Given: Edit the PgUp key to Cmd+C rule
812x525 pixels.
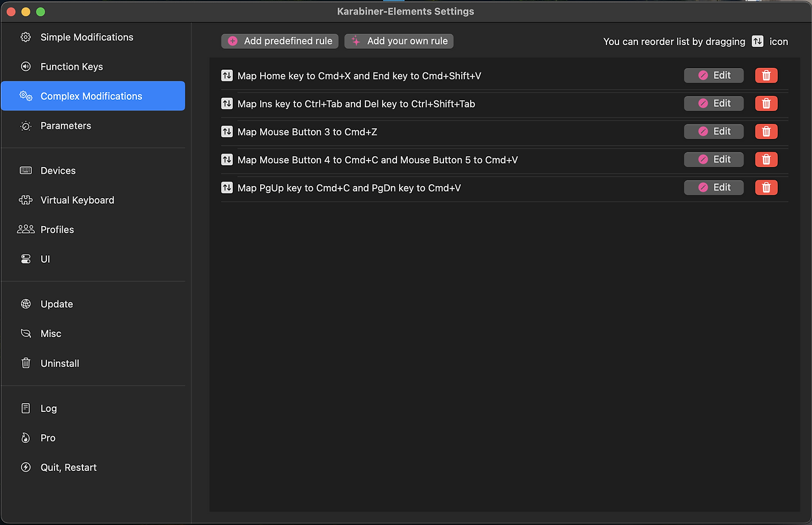Looking at the screenshot, I should (x=714, y=187).
